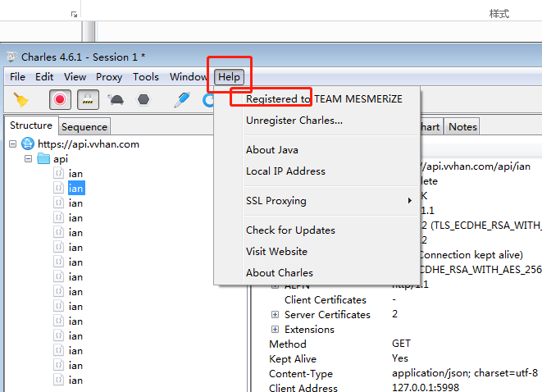The height and width of the screenshot is (392, 542).
Task: Click the pen compose request icon
Action: tap(182, 99)
